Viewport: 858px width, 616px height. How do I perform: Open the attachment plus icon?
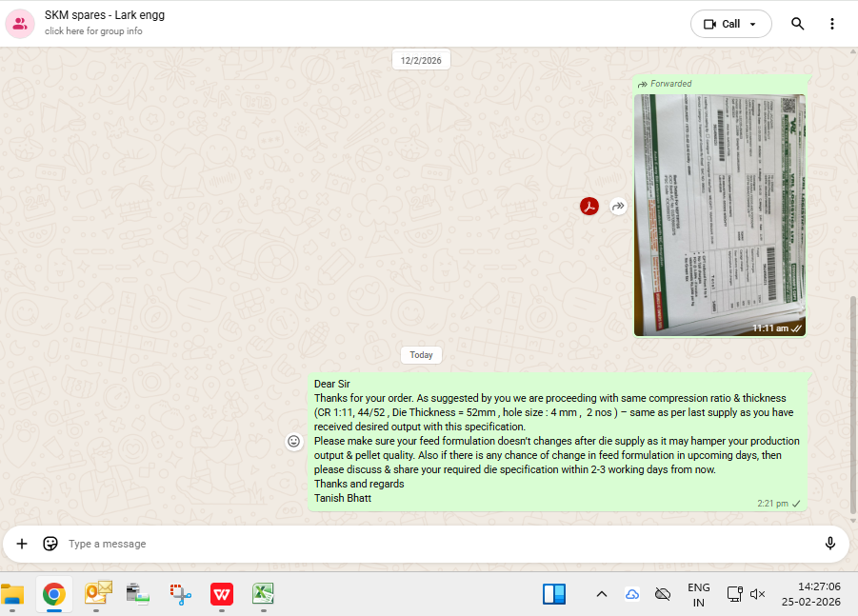22,544
